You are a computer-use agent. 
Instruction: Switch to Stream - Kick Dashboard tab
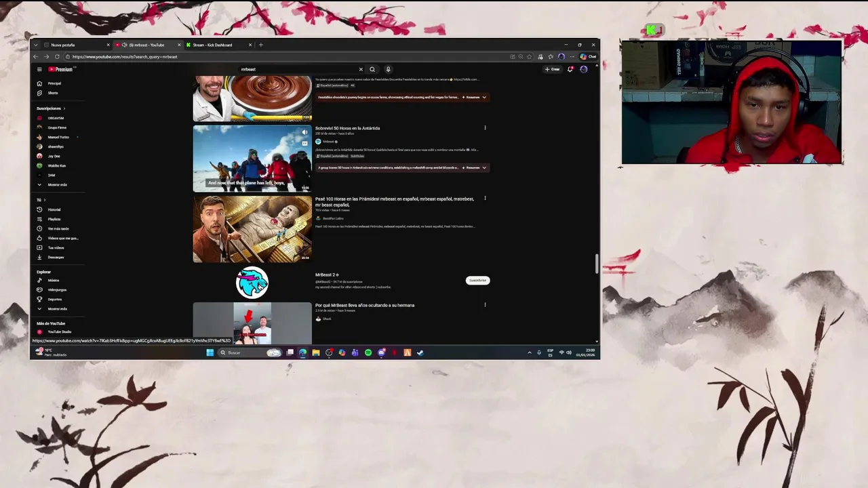tap(218, 45)
